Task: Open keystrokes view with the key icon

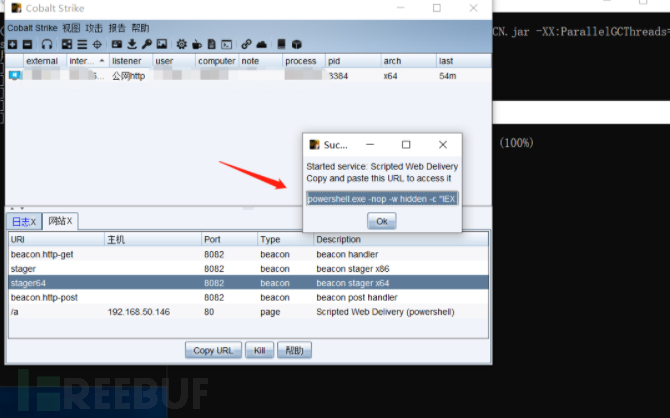Action: click(147, 44)
